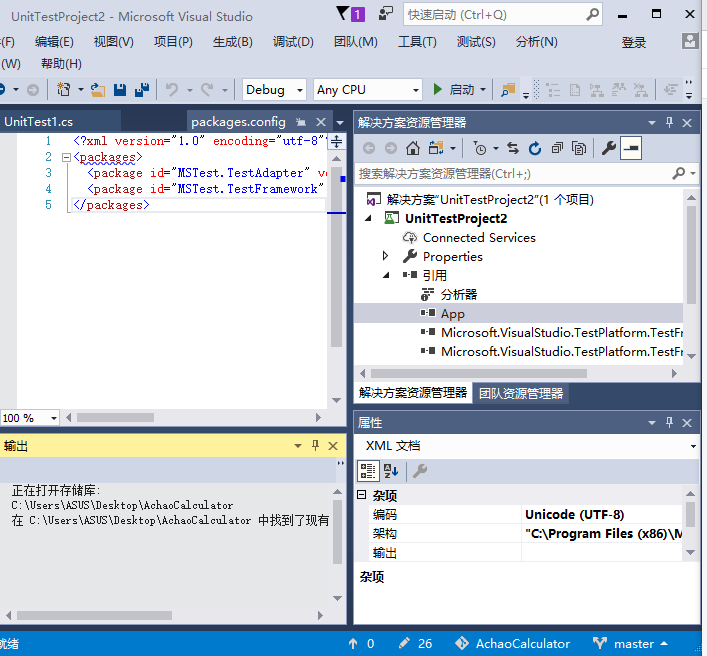
Task: Open the 帮助(H) menu
Action: pyautogui.click(x=61, y=64)
